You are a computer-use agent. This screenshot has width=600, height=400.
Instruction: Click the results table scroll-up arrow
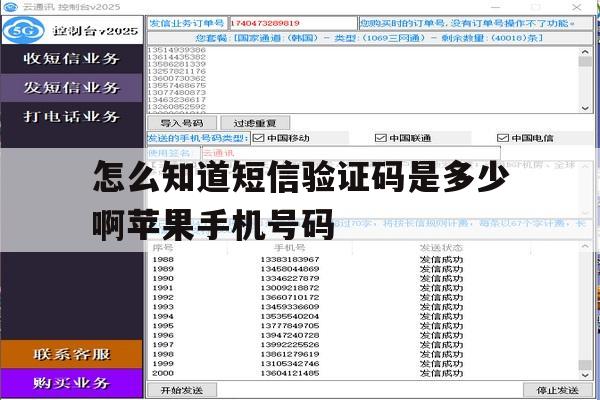coord(585,247)
